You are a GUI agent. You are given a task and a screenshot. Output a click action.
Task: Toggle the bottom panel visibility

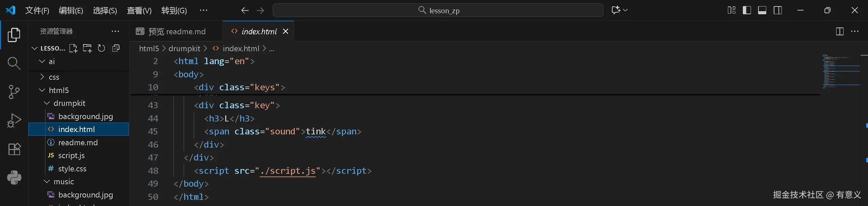point(762,11)
